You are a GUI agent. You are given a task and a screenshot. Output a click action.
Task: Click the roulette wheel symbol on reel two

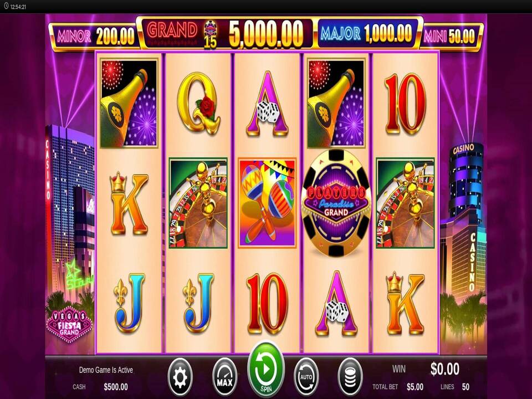[x=198, y=203]
